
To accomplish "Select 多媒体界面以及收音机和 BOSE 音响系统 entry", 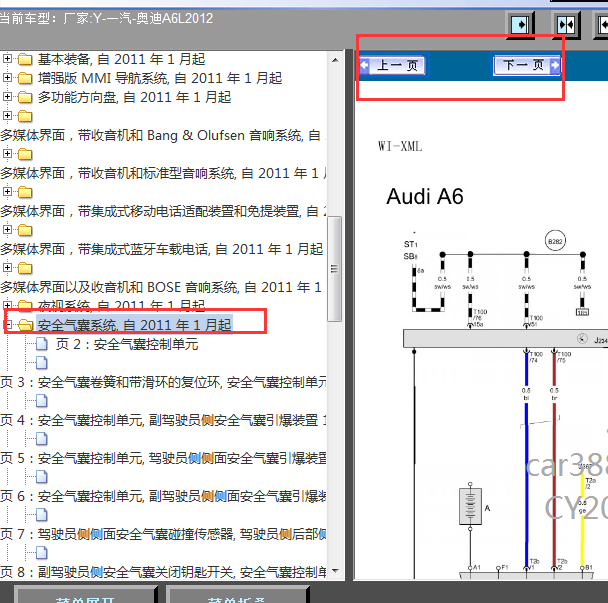I will point(161,287).
